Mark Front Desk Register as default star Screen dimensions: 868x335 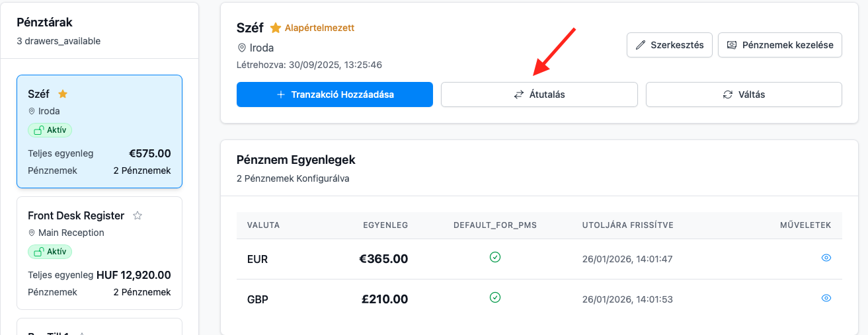[x=138, y=215]
